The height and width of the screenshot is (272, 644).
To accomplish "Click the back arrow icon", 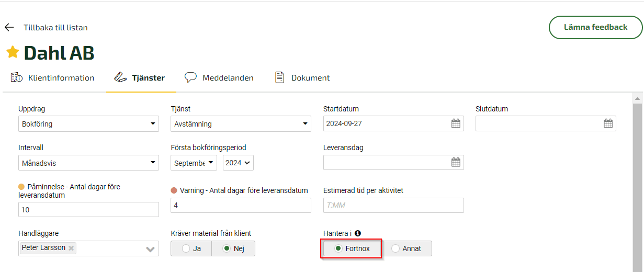I will [9, 27].
